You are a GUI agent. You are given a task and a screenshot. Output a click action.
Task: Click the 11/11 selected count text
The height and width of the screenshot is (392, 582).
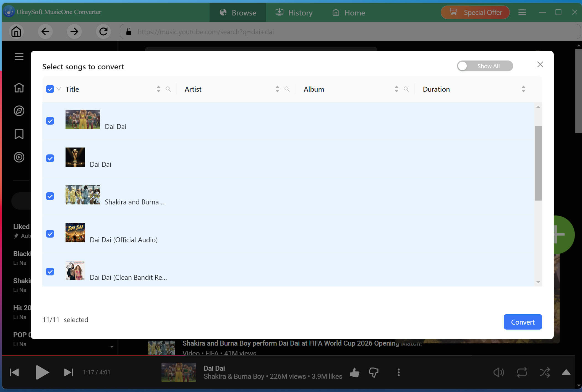[65, 320]
